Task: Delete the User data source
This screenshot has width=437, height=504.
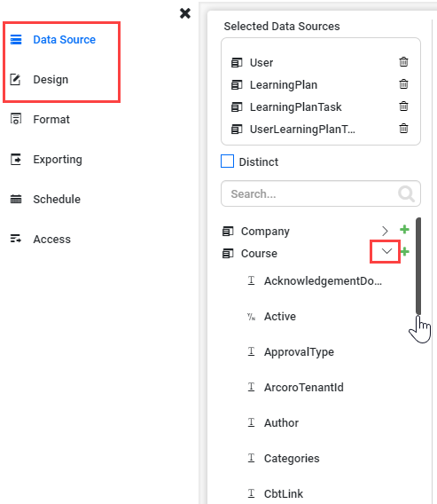Action: click(x=403, y=62)
